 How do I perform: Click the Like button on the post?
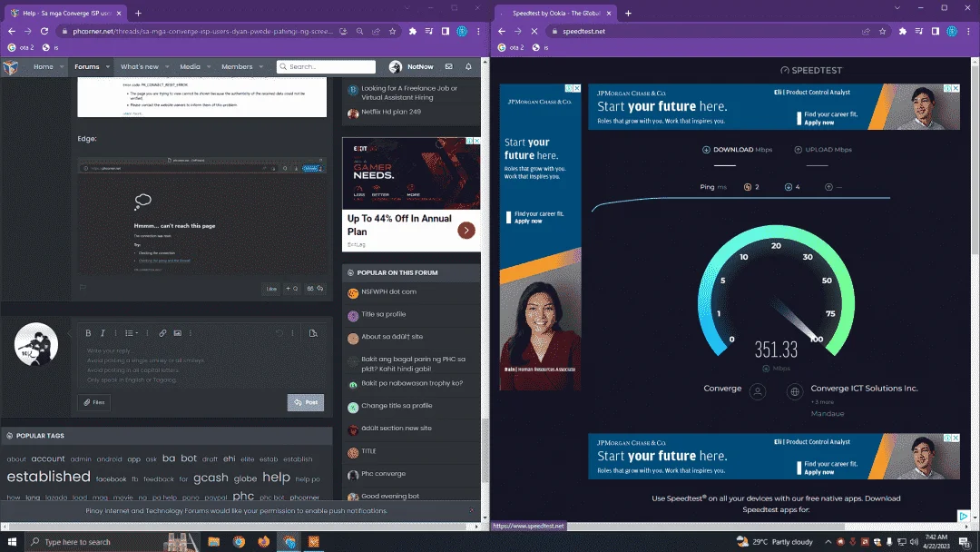(x=271, y=289)
